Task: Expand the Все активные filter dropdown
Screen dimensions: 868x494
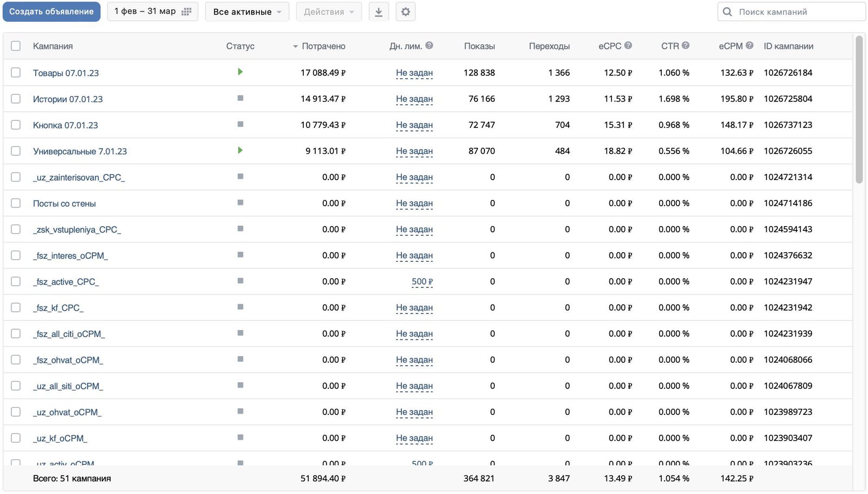Action: click(x=247, y=11)
